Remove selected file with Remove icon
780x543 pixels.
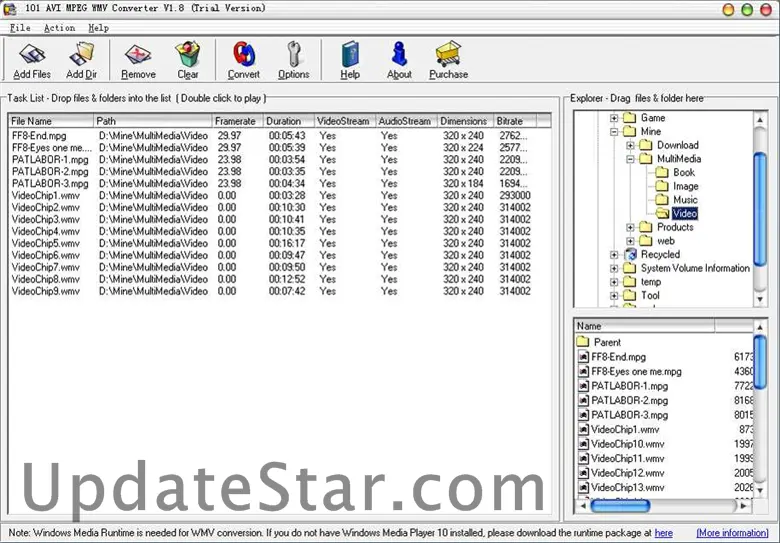click(x=138, y=61)
